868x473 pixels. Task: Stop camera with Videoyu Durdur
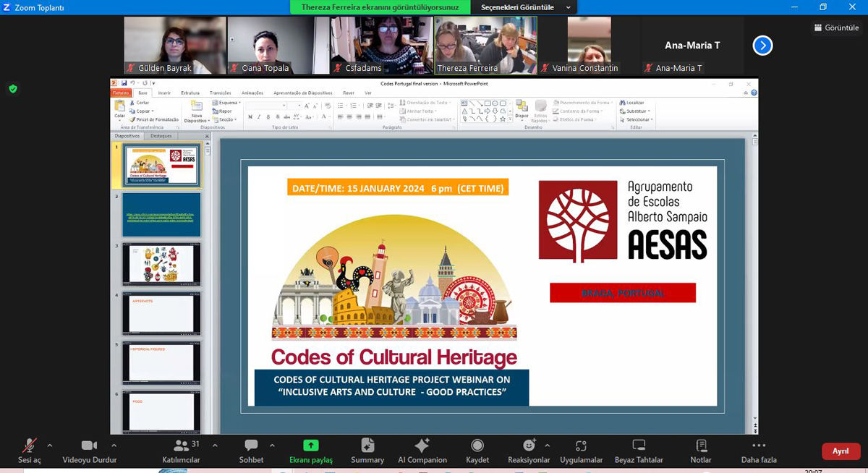(x=90, y=451)
